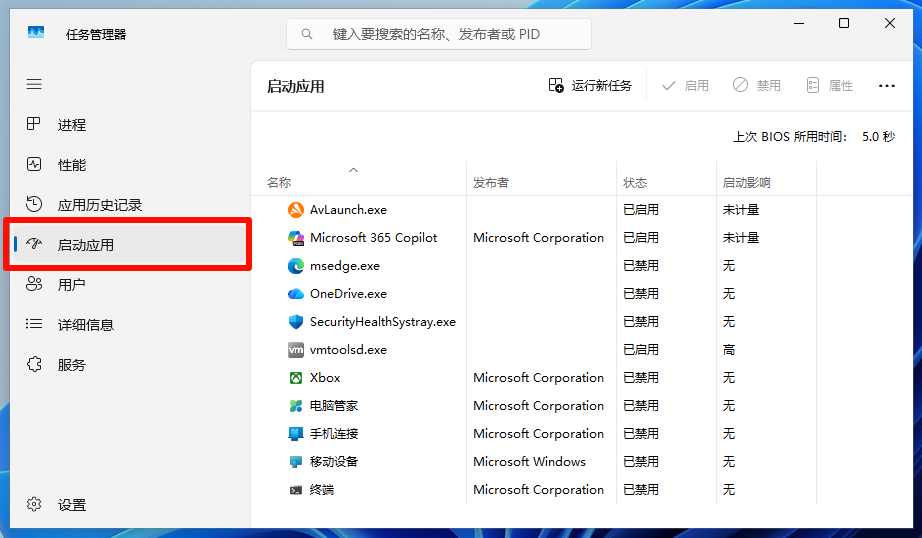
Task: Go to the 用户 tab
Action: tap(131, 285)
